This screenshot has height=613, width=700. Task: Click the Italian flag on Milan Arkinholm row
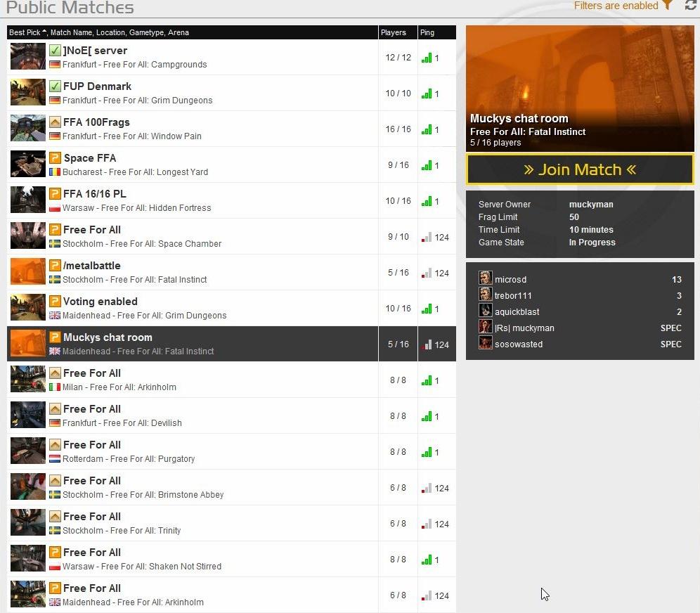coord(55,387)
